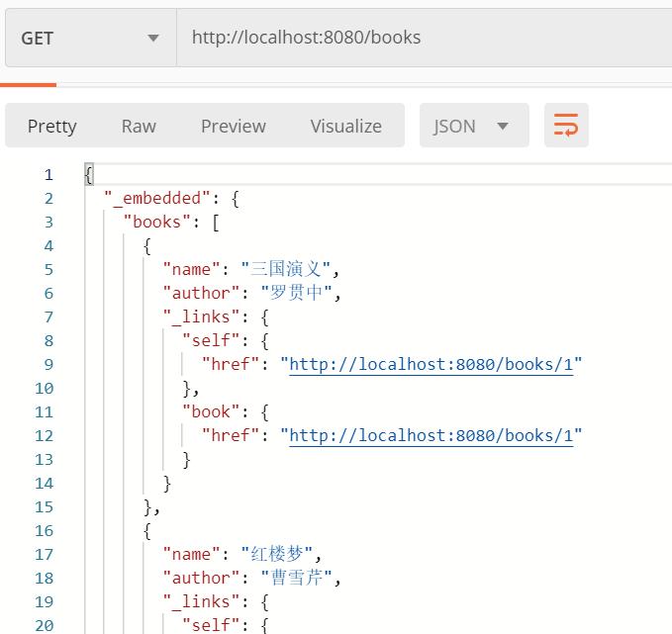Open the Preview tab
The image size is (672, 634).
(233, 126)
